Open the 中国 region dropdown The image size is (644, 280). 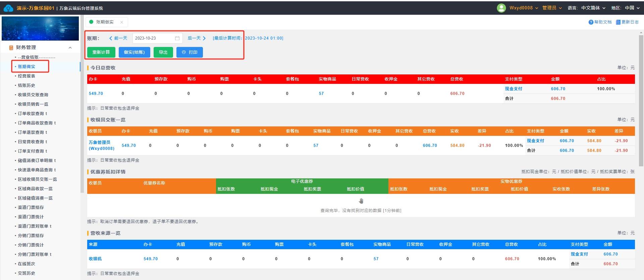[x=632, y=8]
